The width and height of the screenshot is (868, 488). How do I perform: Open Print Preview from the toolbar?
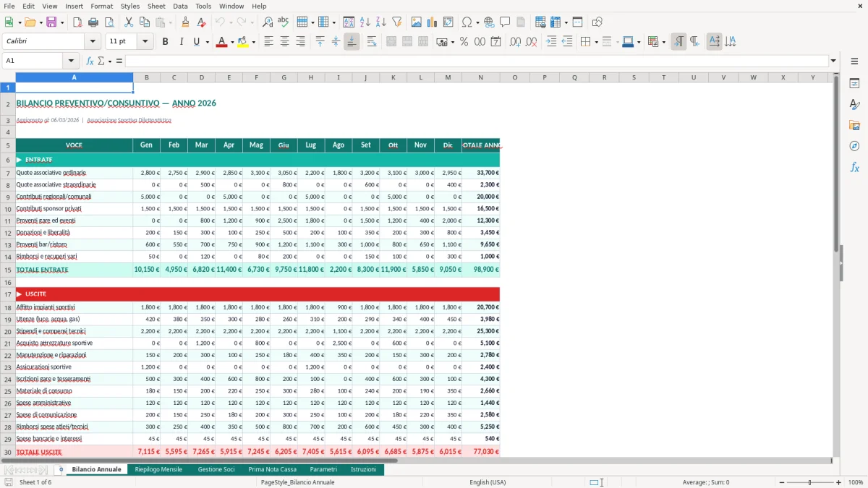point(109,22)
